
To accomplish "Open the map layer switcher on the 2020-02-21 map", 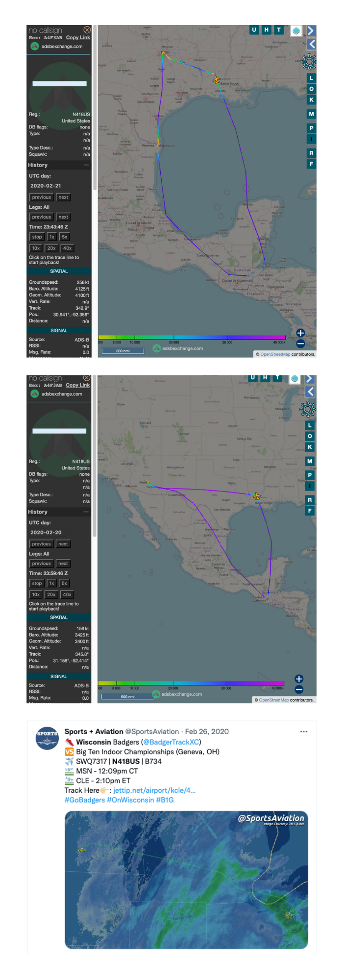I will [x=296, y=31].
